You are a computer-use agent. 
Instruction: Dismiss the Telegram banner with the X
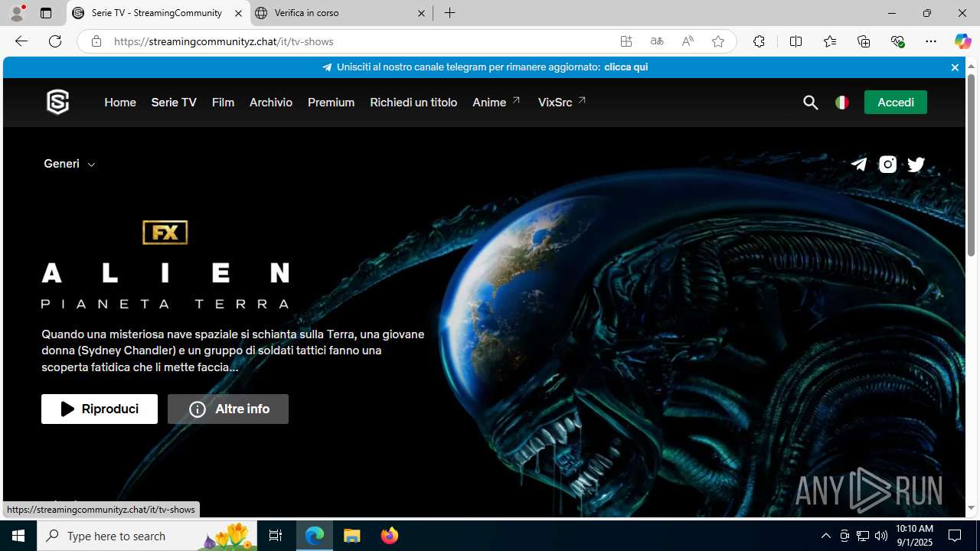click(955, 67)
